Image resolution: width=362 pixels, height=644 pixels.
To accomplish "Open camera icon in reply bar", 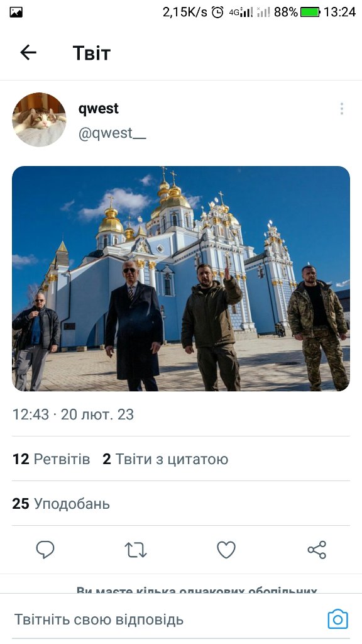I will pos(337,619).
